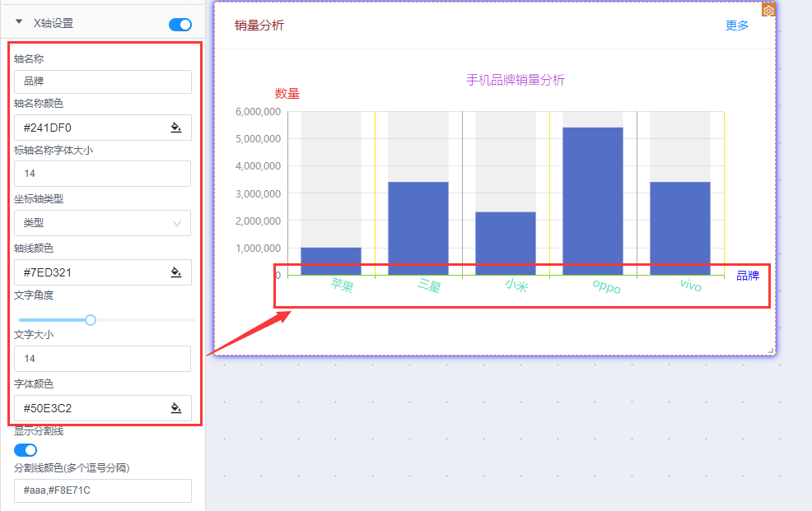The height and width of the screenshot is (511, 812).
Task: Collapse the X轴设置 section
Action: [x=19, y=21]
